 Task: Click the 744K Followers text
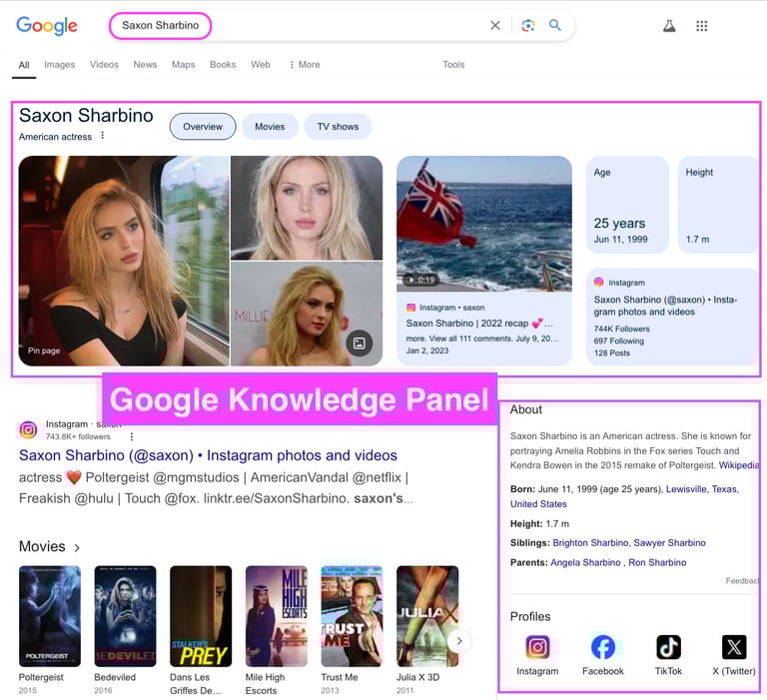tap(622, 330)
